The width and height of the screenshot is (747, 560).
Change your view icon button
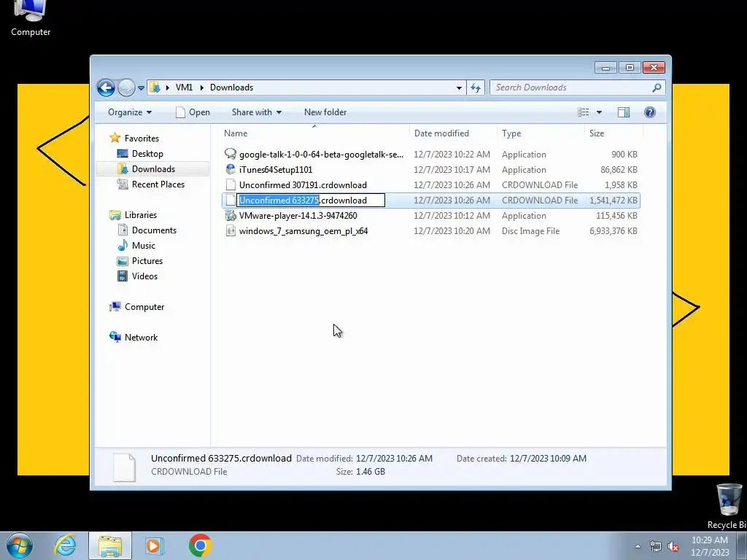click(584, 112)
